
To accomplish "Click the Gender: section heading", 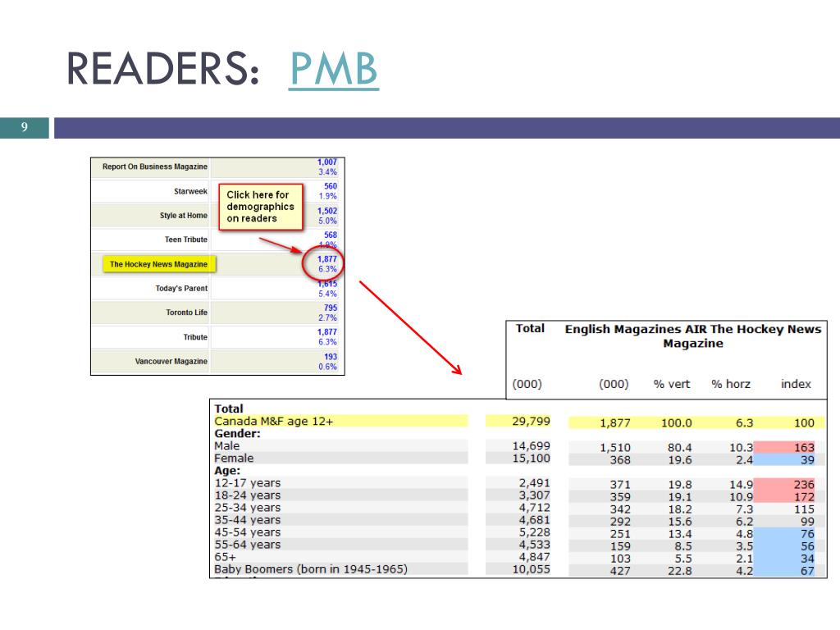I will (x=237, y=433).
